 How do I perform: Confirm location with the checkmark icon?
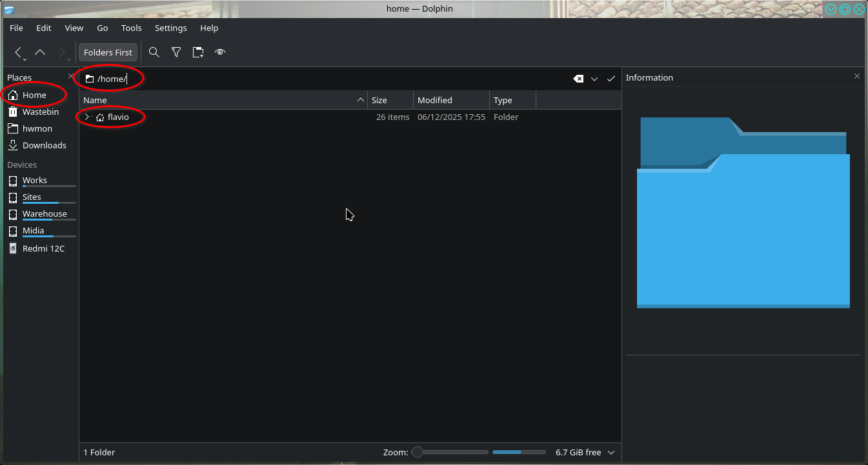click(x=611, y=79)
